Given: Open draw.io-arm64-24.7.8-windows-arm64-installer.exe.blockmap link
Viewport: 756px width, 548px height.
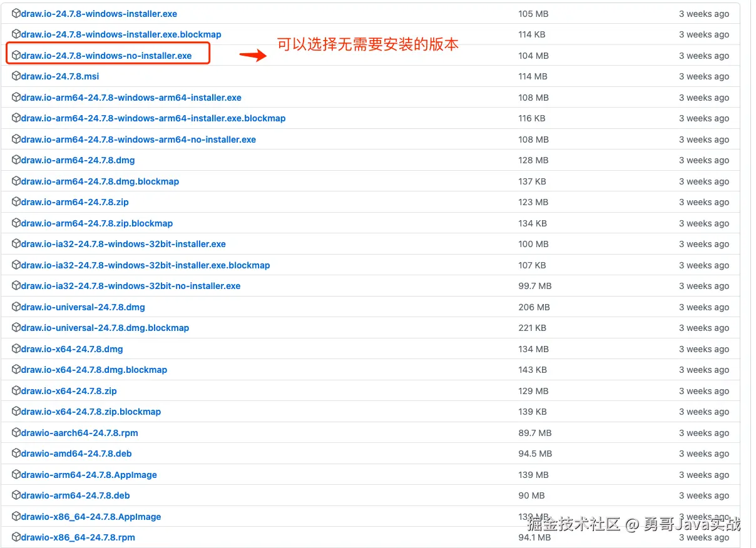Looking at the screenshot, I should [x=153, y=118].
